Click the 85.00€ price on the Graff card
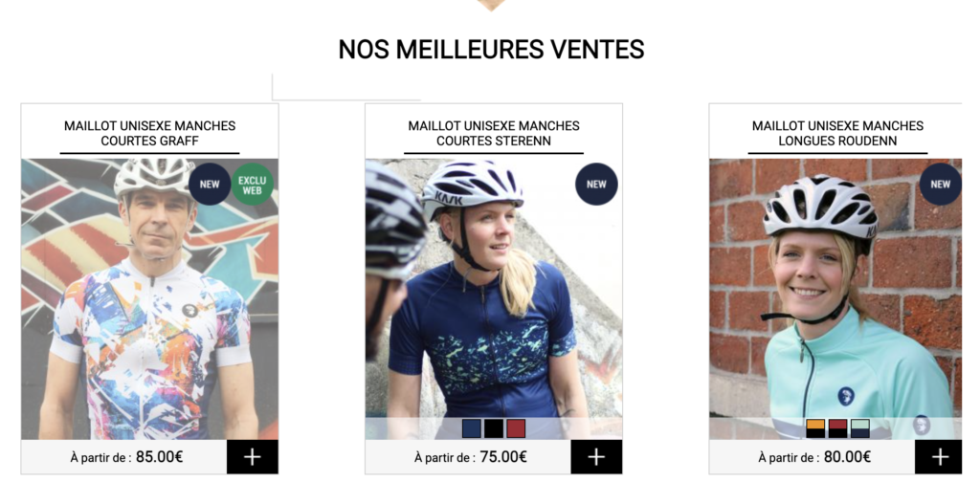980x482 pixels. pos(160,457)
